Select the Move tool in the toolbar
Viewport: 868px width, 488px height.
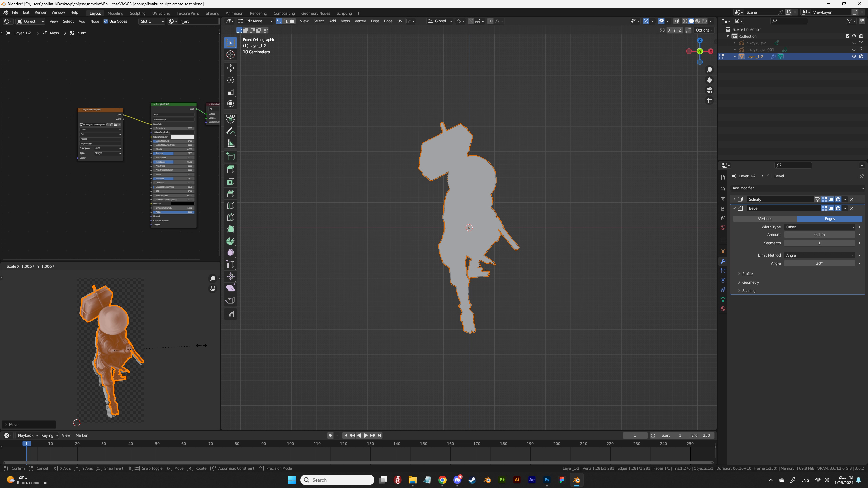pyautogui.click(x=231, y=68)
